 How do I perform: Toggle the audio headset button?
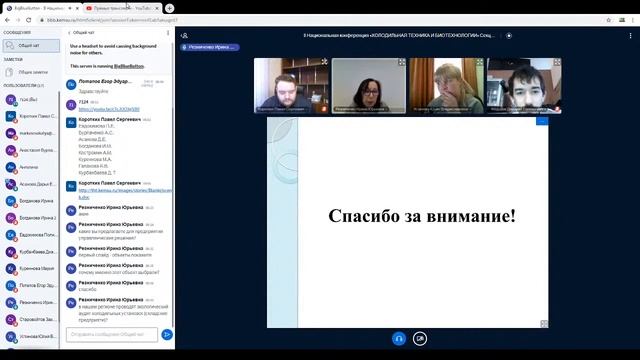coord(399,338)
